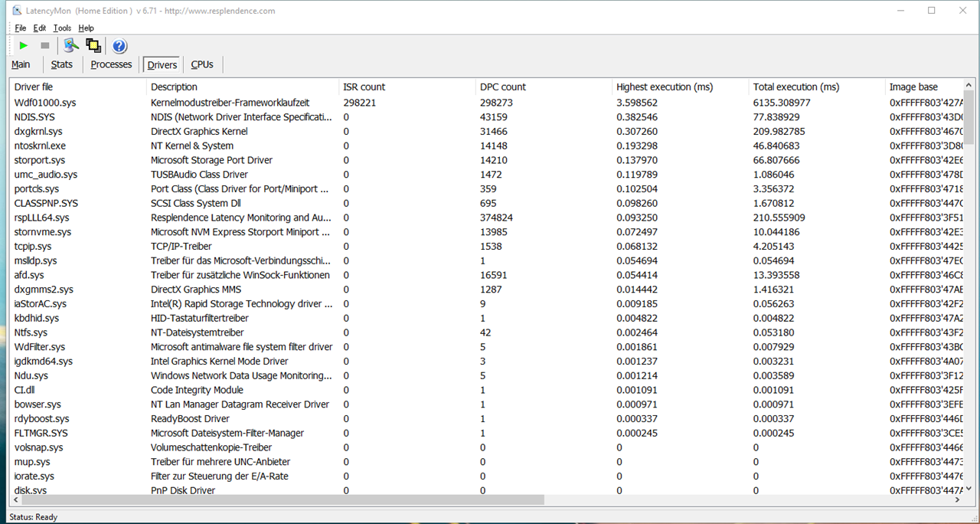Click the DPC count value 374824
Screen dimensions: 980x524
pyautogui.click(x=496, y=218)
